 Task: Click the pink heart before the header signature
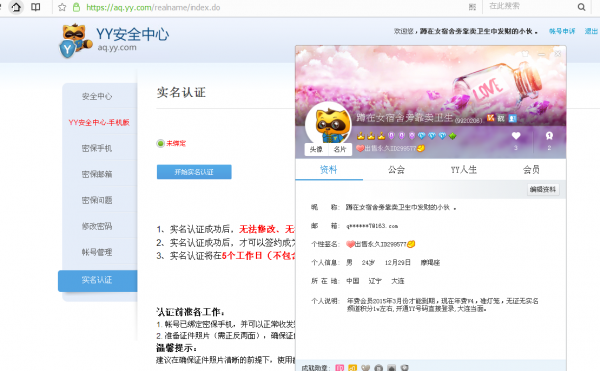[x=360, y=148]
